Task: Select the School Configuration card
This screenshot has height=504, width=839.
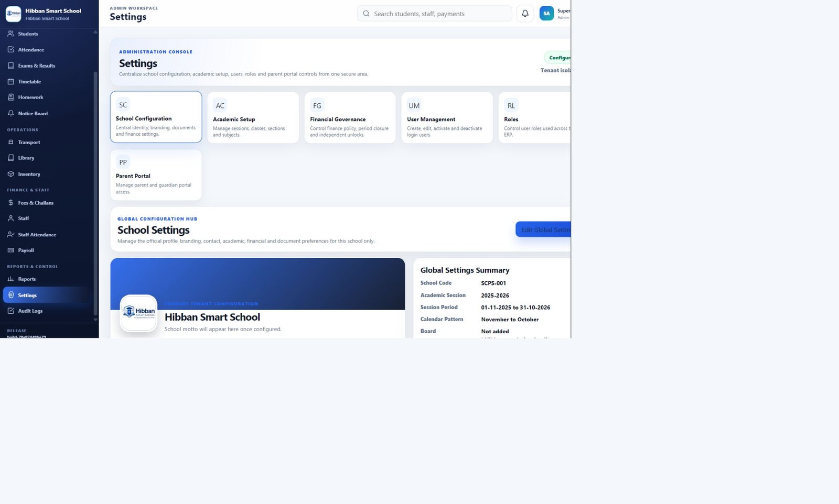Action: 156,117
